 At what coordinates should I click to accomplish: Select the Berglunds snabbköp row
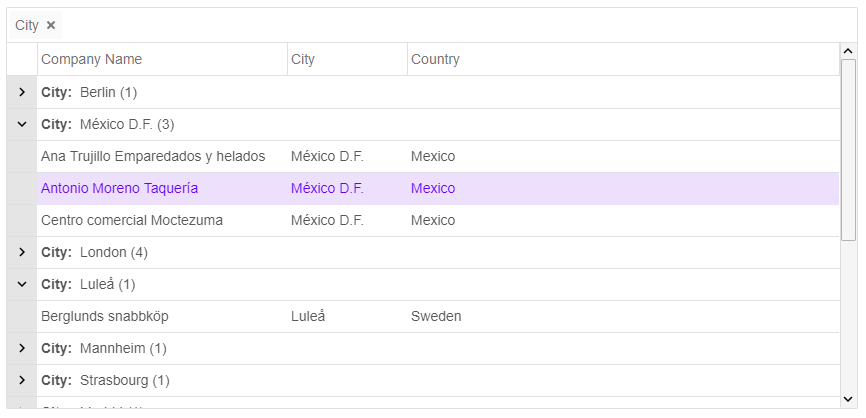105,316
